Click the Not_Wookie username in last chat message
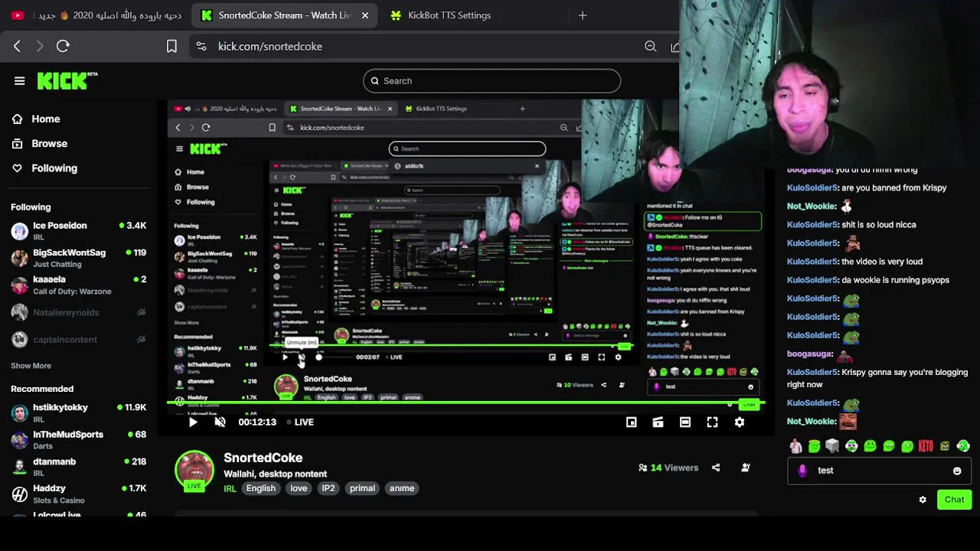The height and width of the screenshot is (551, 980). [x=812, y=421]
